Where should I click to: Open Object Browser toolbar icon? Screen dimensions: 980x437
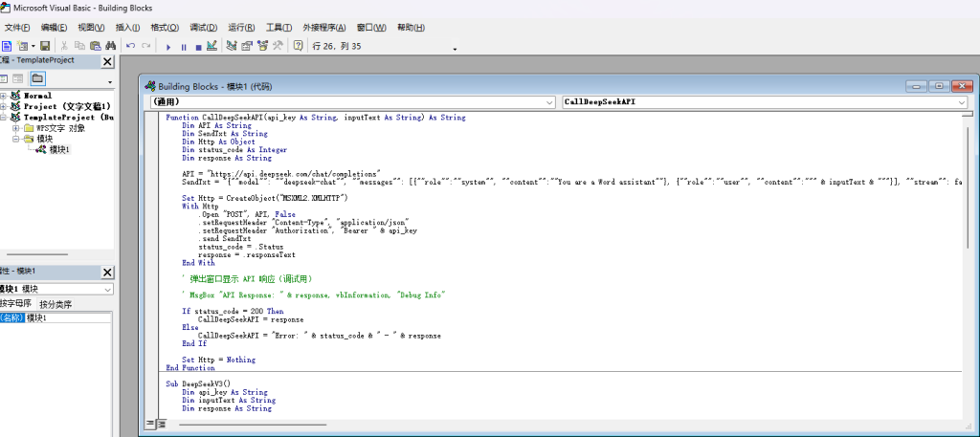[262, 46]
